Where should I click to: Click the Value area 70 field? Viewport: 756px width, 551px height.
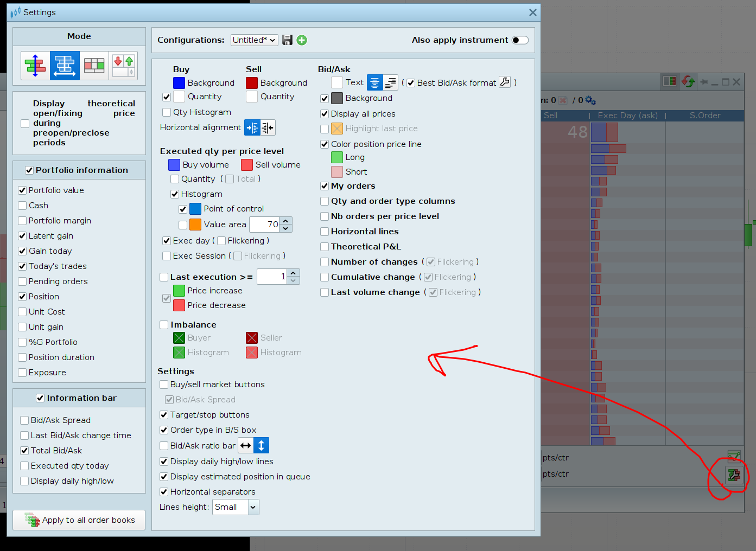(x=265, y=225)
